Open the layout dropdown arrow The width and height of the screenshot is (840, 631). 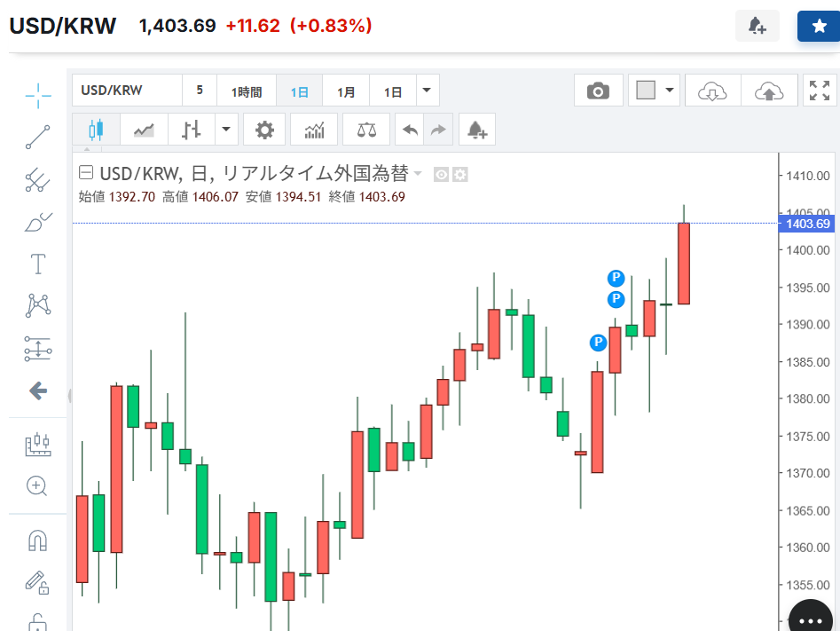pos(669,90)
